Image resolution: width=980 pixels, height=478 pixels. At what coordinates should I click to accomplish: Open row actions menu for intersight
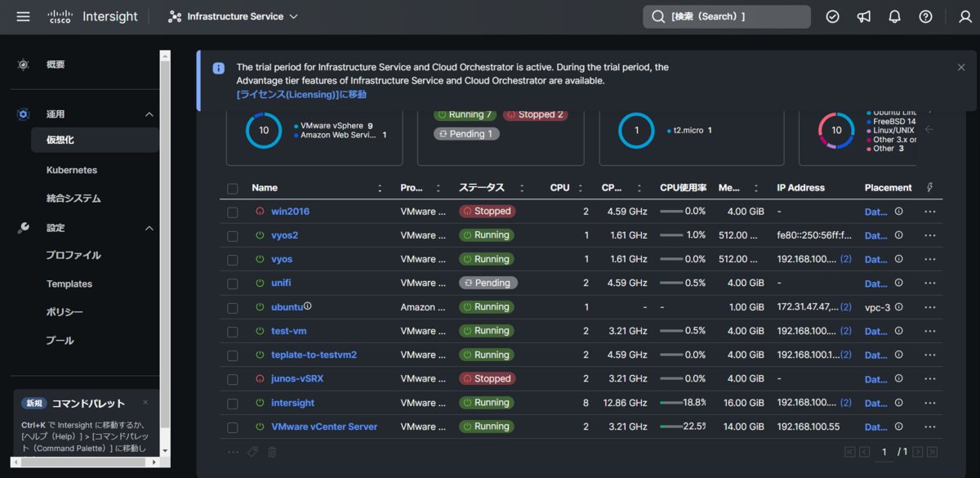(929, 403)
